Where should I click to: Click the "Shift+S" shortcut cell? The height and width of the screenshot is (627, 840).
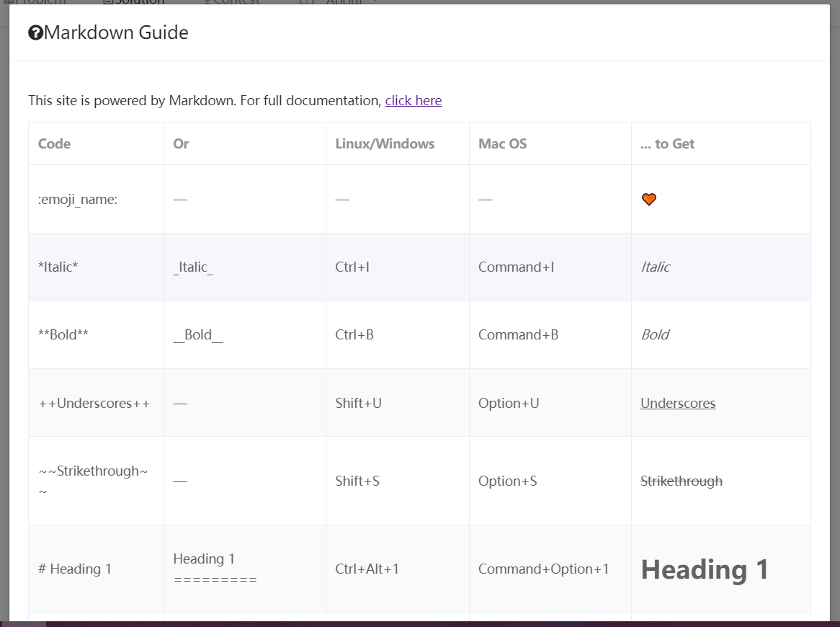[357, 481]
